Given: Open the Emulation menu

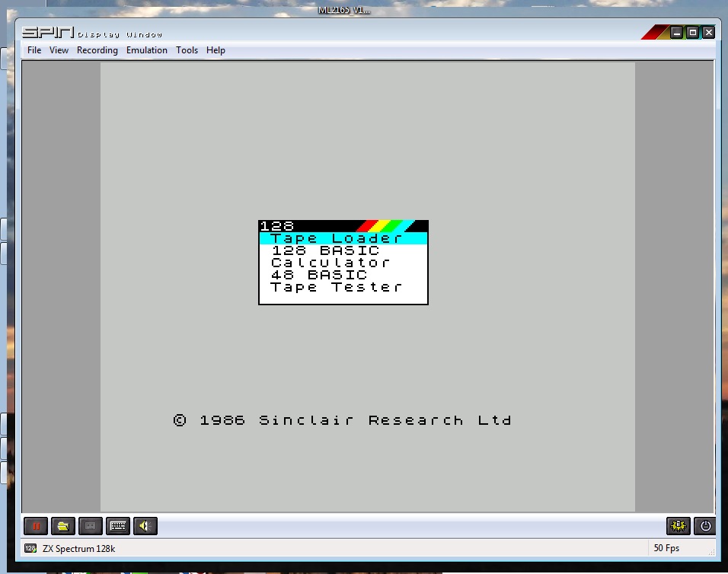Looking at the screenshot, I should (147, 50).
